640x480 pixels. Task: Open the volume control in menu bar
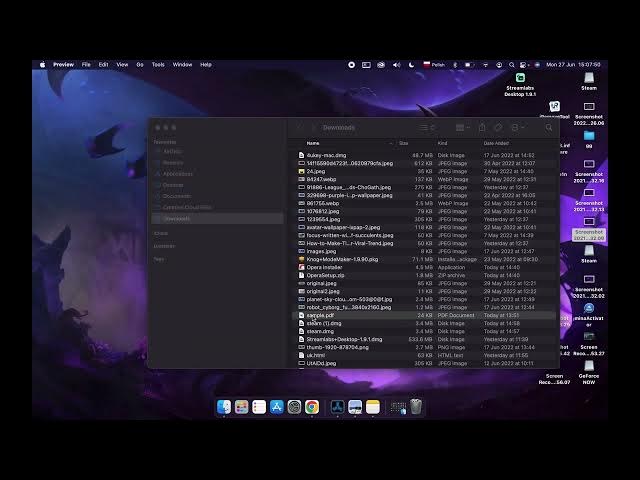(396, 64)
